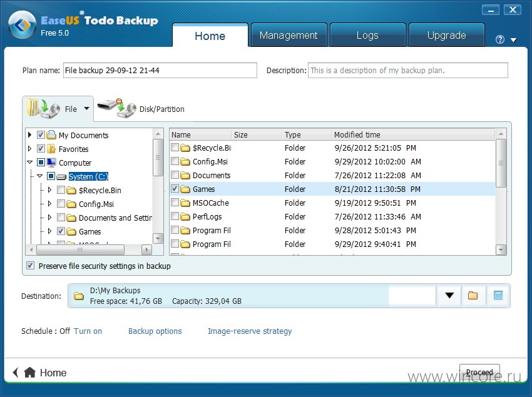Click the EaseUS Todo Backup logo icon
This screenshot has height=397, width=532.
tap(22, 25)
